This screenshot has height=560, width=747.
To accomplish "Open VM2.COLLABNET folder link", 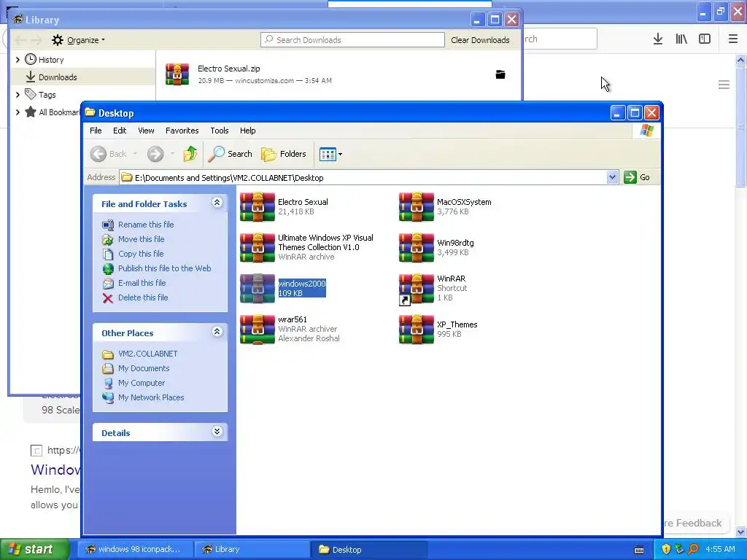I will tap(147, 354).
